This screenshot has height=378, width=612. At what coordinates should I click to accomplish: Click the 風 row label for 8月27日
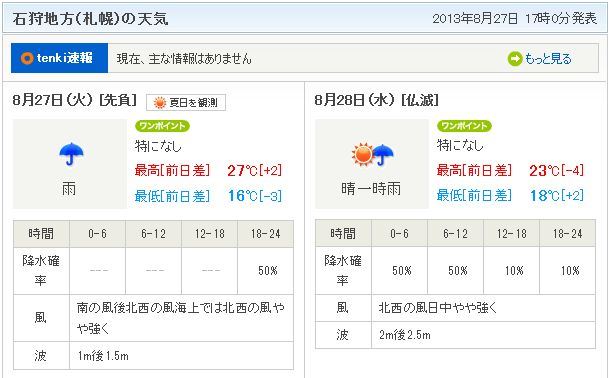coord(41,318)
